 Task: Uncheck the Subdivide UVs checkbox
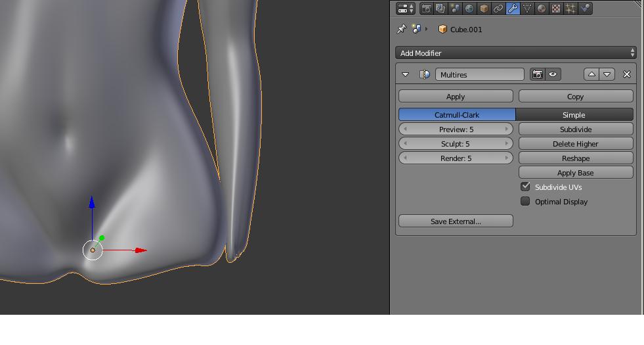click(x=525, y=186)
